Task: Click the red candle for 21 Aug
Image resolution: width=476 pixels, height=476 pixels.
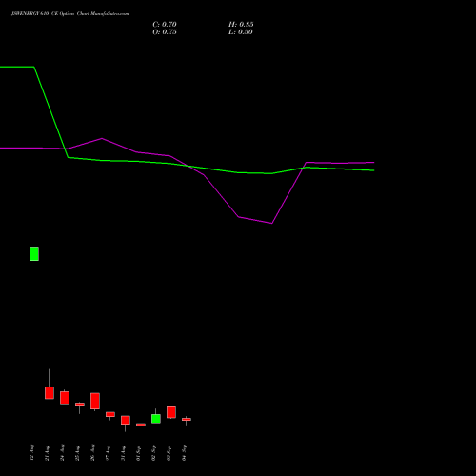Action: click(x=50, y=393)
